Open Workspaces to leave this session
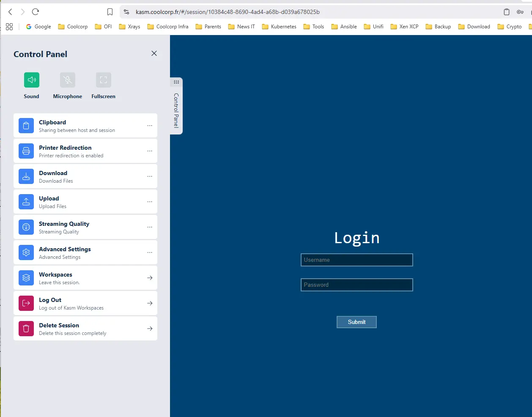532x417 pixels. [x=85, y=278]
